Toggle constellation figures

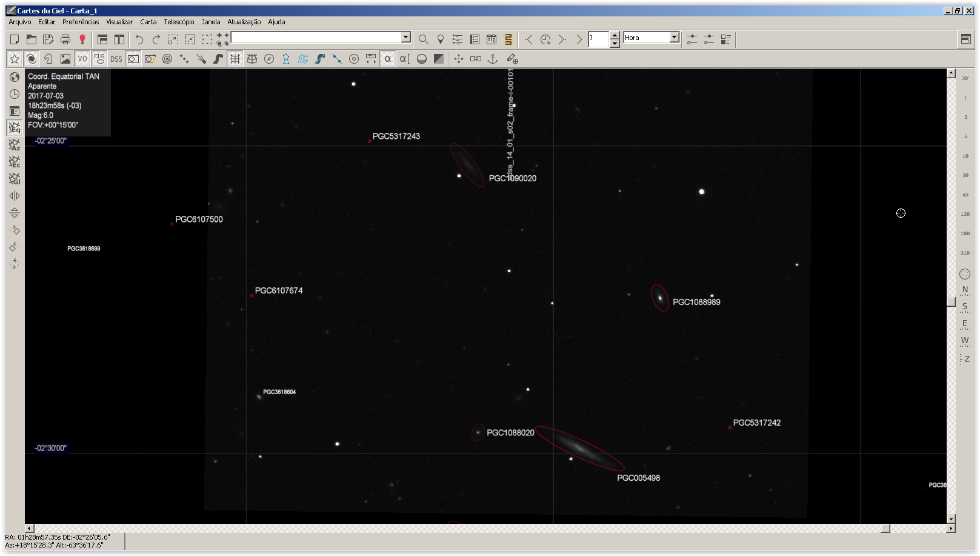point(286,59)
